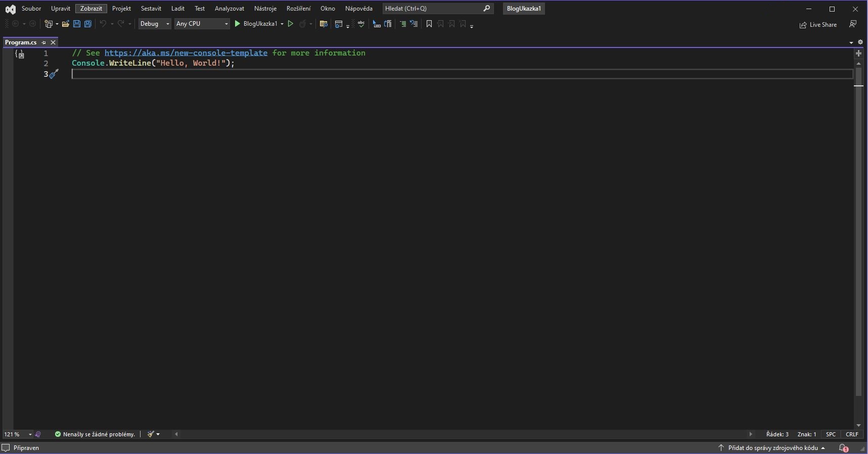Click the clear all bookmarks icon
868x454 pixels.
click(x=463, y=24)
